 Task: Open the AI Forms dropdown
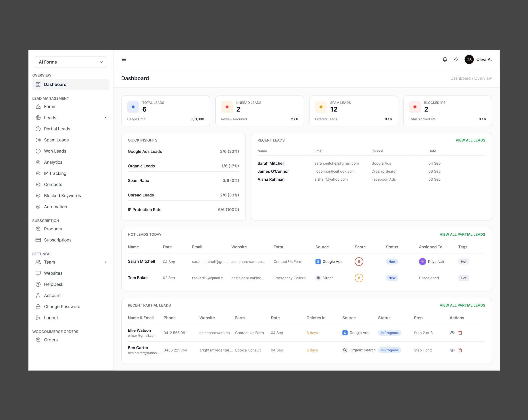coord(71,62)
